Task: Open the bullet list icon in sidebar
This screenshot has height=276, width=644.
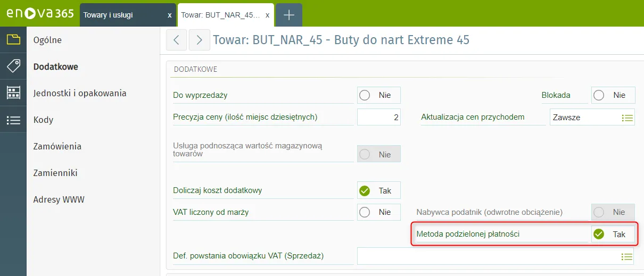Action: click(13, 120)
